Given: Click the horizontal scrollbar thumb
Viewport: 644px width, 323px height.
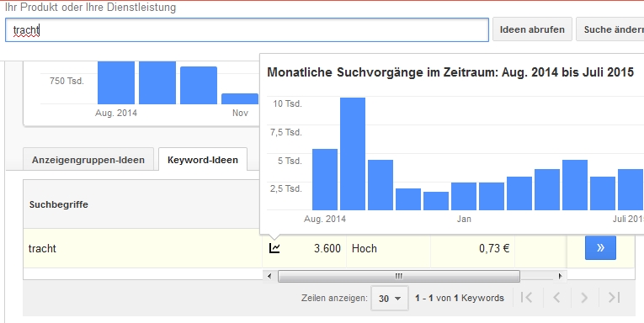Looking at the screenshot, I should [x=399, y=276].
